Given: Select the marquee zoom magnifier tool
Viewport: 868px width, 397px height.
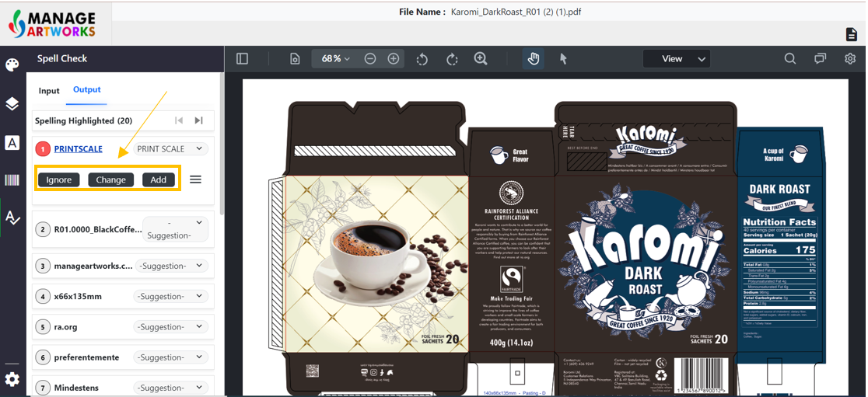Looking at the screenshot, I should tap(481, 58).
